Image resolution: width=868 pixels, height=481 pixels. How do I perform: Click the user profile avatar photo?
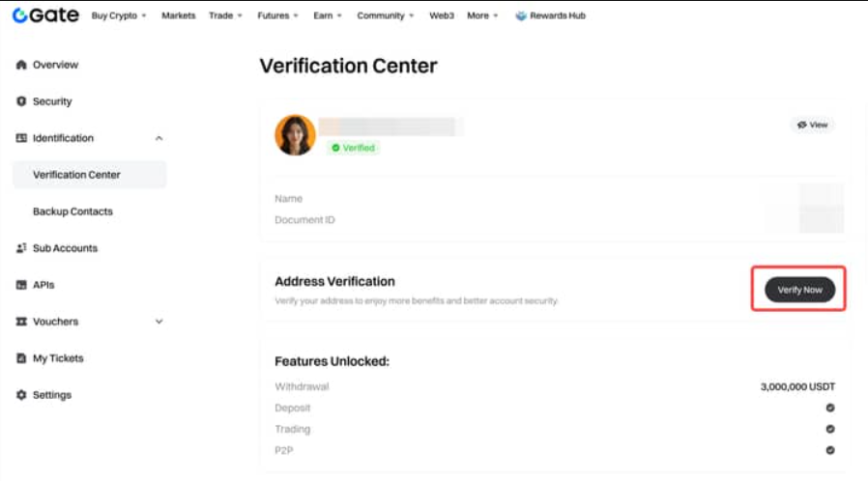(295, 135)
